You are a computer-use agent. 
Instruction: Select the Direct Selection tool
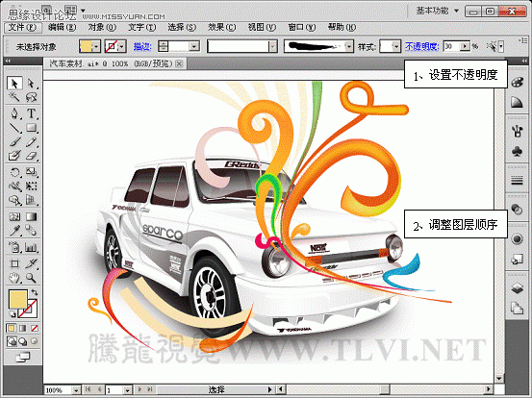tap(31, 84)
